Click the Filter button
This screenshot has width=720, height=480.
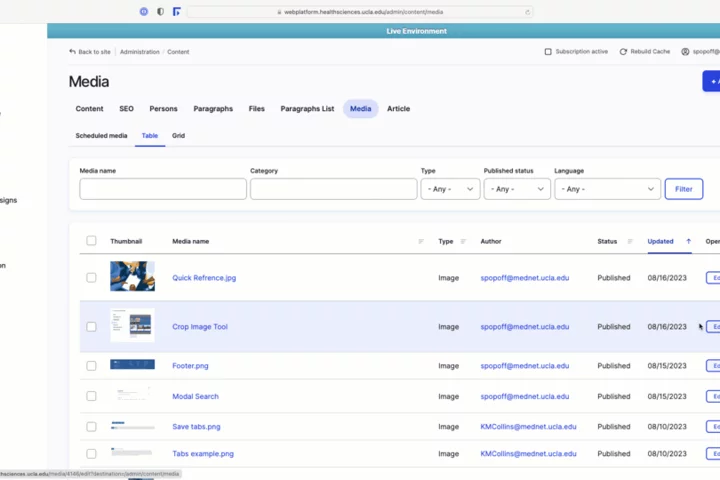point(683,189)
